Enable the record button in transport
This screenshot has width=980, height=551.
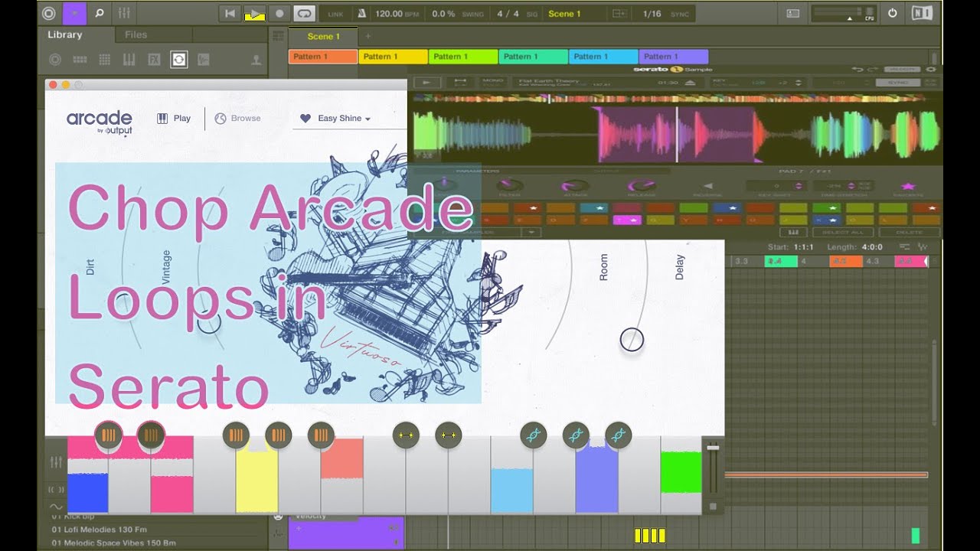(x=279, y=13)
